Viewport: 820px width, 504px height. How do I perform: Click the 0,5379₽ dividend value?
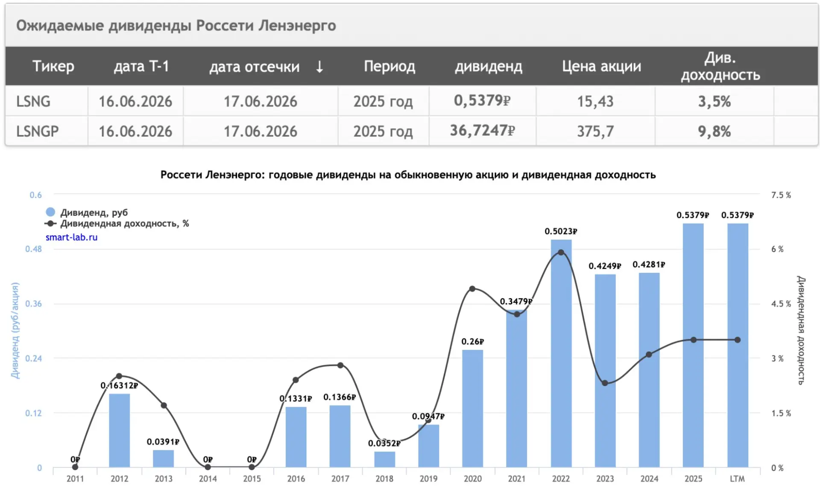(482, 101)
